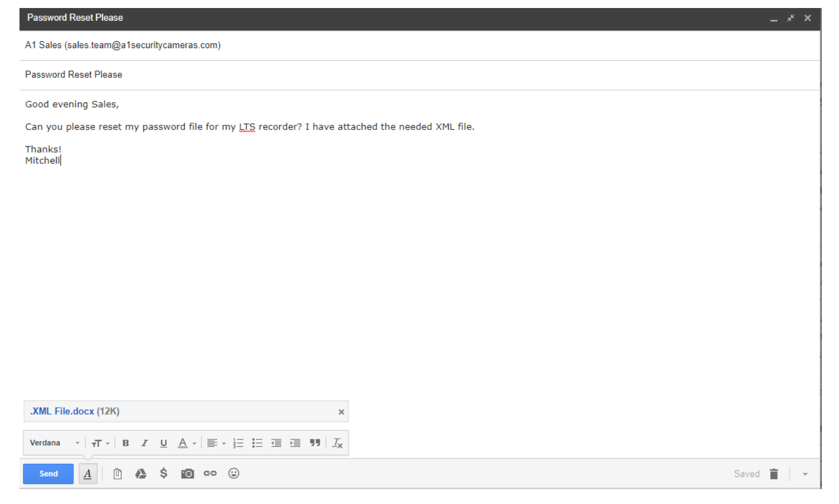Click the send money dollar icon
Screen dimensions: 839x504
[164, 474]
